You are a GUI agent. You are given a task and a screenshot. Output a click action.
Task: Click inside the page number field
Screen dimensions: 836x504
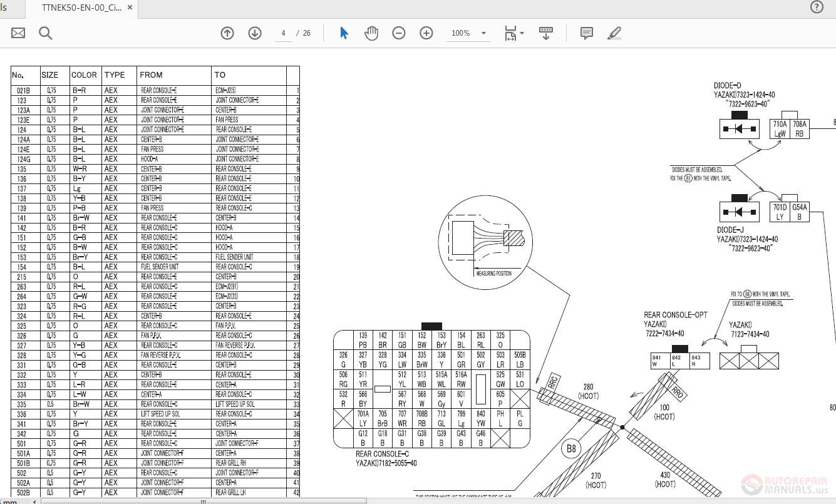[283, 33]
